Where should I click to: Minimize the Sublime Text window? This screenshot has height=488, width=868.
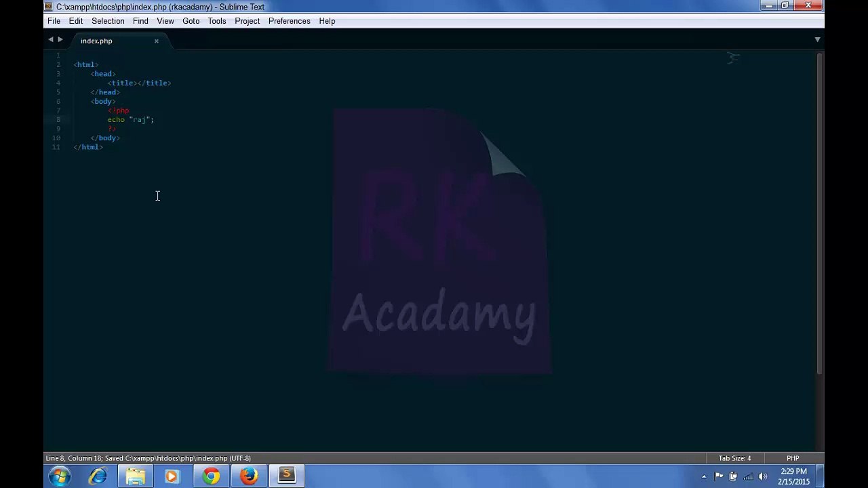(768, 5)
